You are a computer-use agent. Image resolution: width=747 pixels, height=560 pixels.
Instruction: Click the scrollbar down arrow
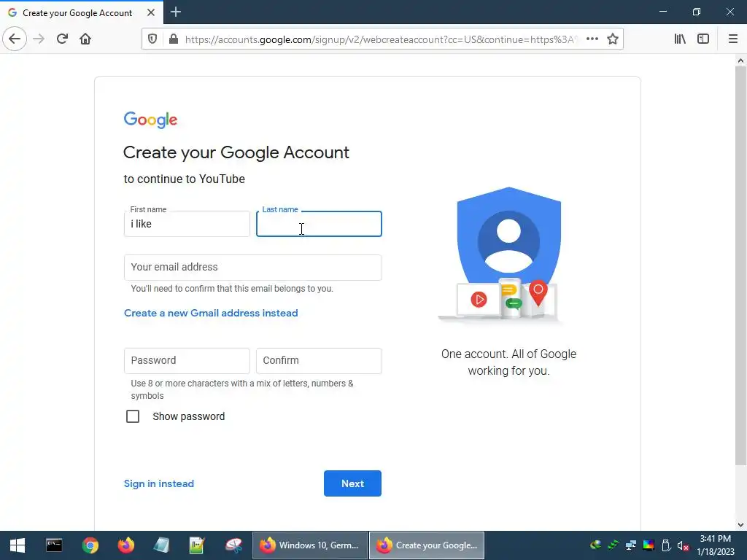coord(740,525)
